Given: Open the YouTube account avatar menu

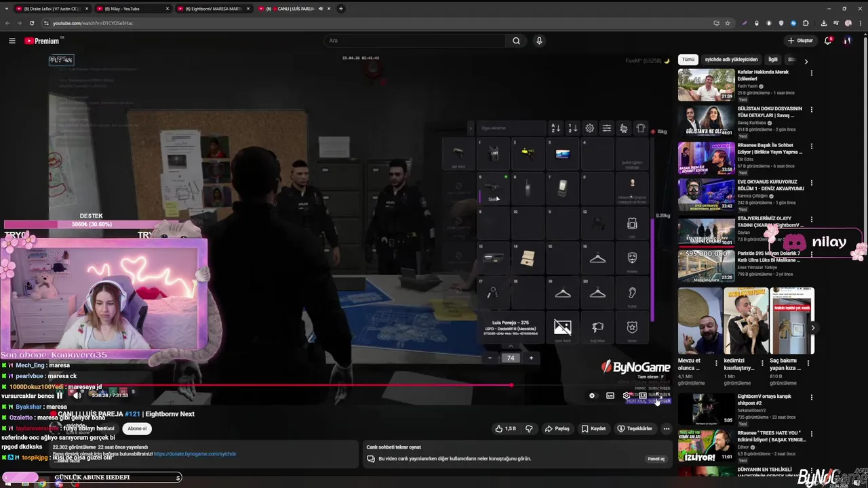Looking at the screenshot, I should coord(847,41).
